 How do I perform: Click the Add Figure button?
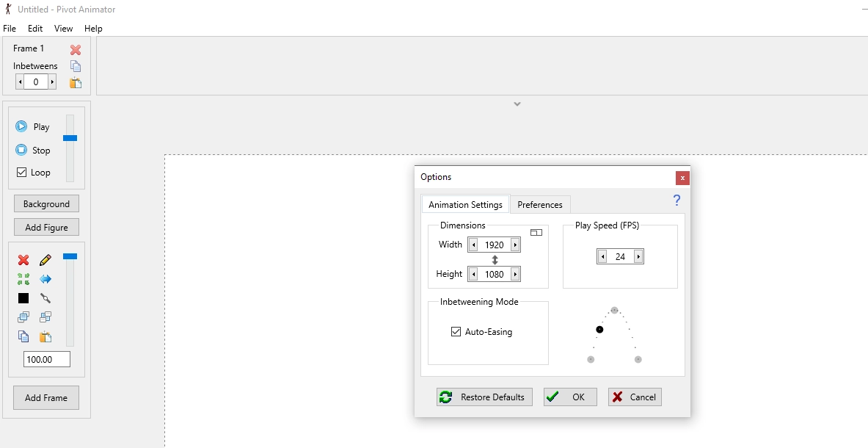pyautogui.click(x=46, y=228)
